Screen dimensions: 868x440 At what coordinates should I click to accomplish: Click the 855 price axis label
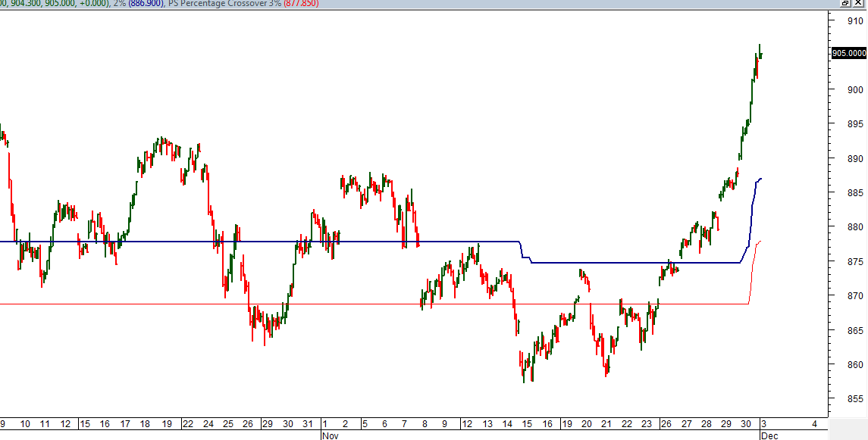[854, 399]
